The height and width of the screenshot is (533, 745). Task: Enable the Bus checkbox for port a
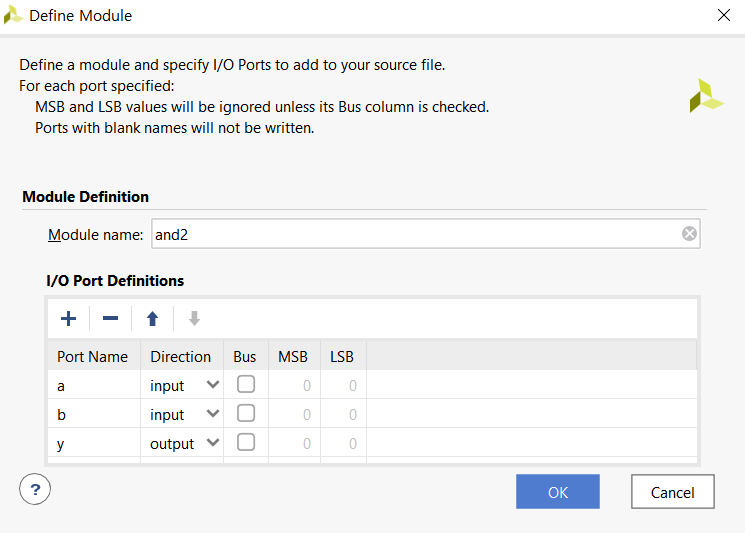tap(245, 385)
